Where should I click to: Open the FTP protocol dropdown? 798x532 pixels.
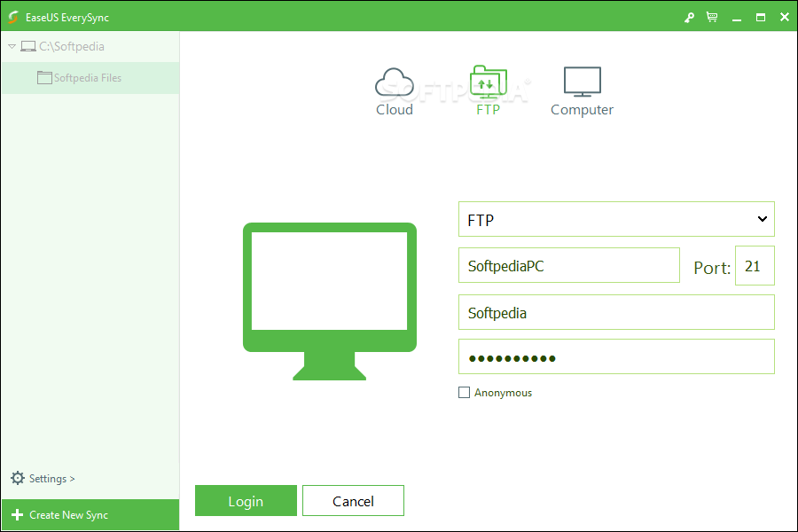click(x=616, y=219)
